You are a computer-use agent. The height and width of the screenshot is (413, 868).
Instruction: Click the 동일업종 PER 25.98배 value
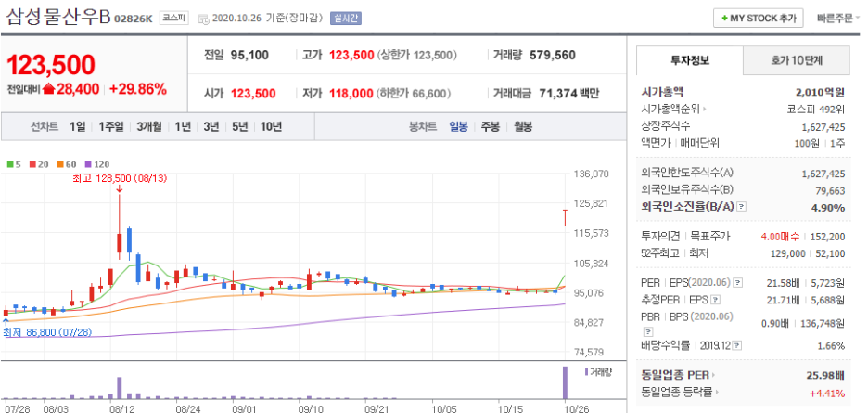click(825, 375)
